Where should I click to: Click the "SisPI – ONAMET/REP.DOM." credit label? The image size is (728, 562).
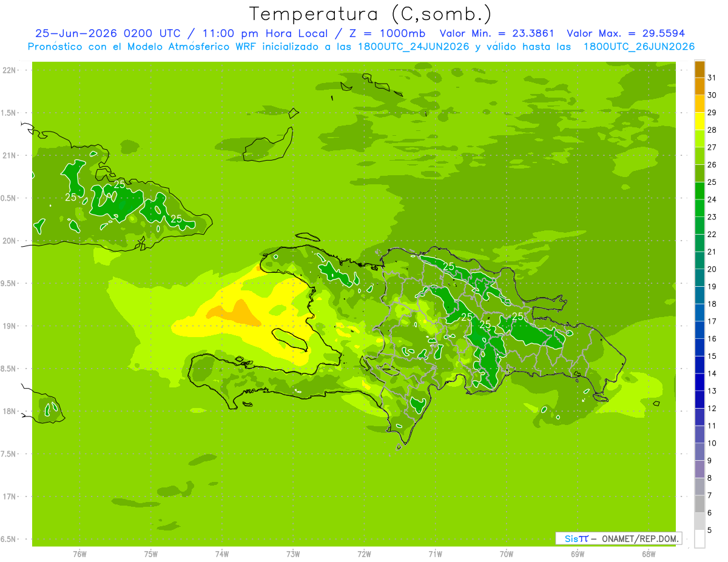coord(619,538)
